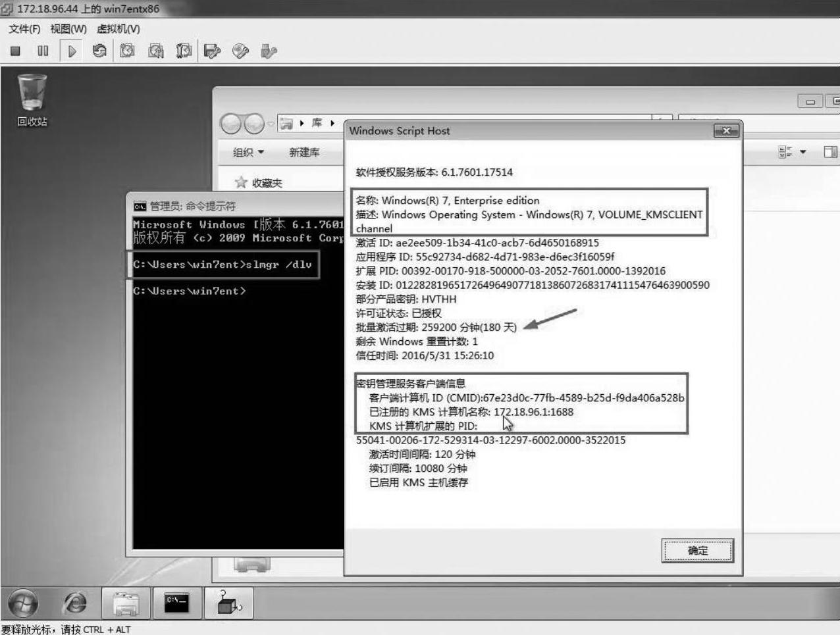Image resolution: width=840 pixels, height=635 pixels.
Task: Click 已注册的 KMS 计算机名称 line
Action: click(x=471, y=412)
